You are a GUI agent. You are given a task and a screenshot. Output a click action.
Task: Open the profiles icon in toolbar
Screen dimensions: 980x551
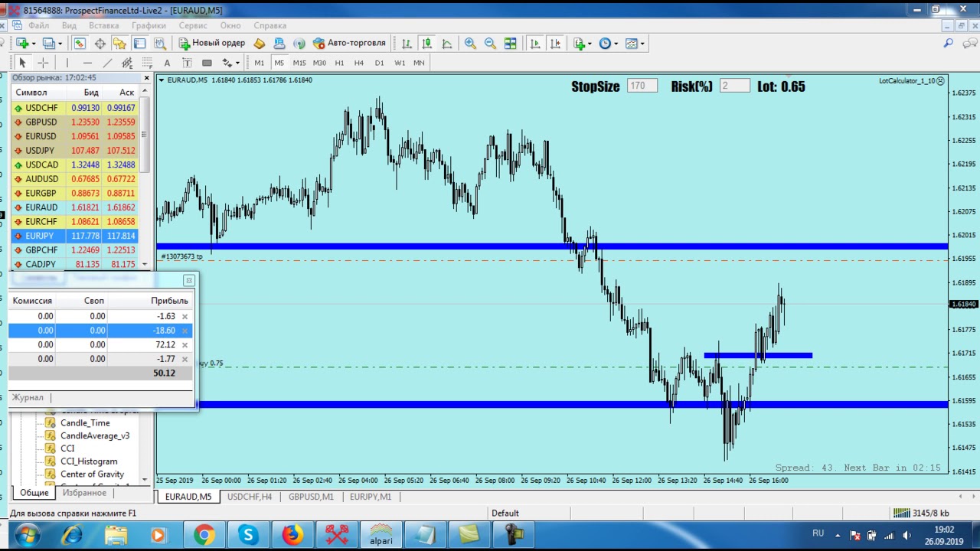click(48, 44)
